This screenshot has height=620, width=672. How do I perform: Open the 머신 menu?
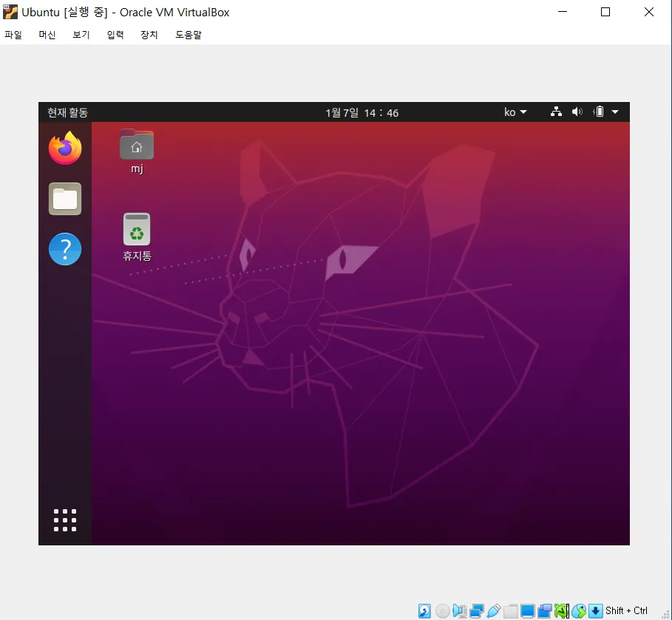coord(47,35)
